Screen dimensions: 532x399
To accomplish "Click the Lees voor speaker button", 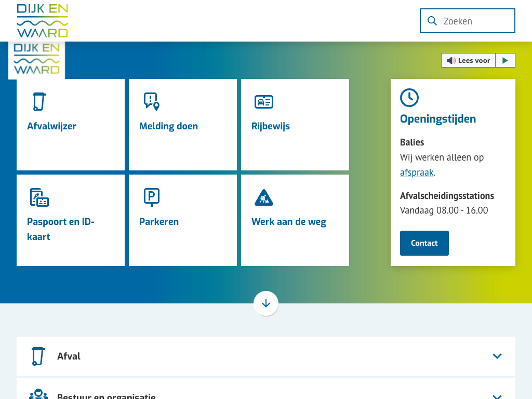I will [469, 60].
